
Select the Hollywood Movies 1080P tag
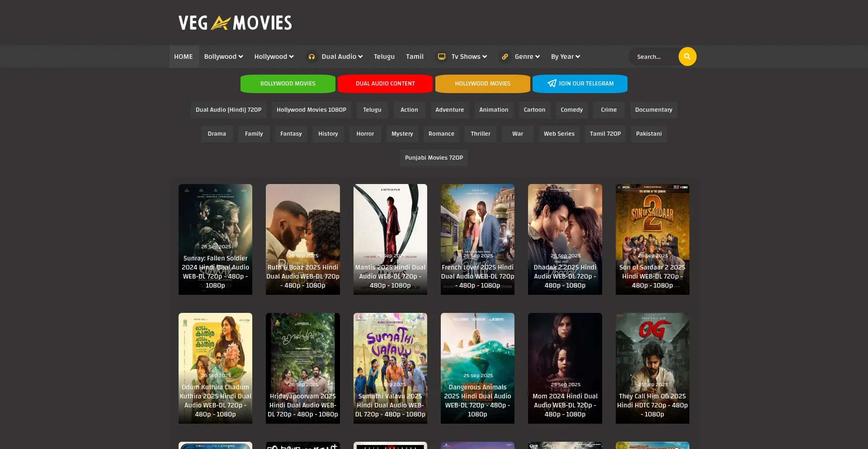point(311,110)
